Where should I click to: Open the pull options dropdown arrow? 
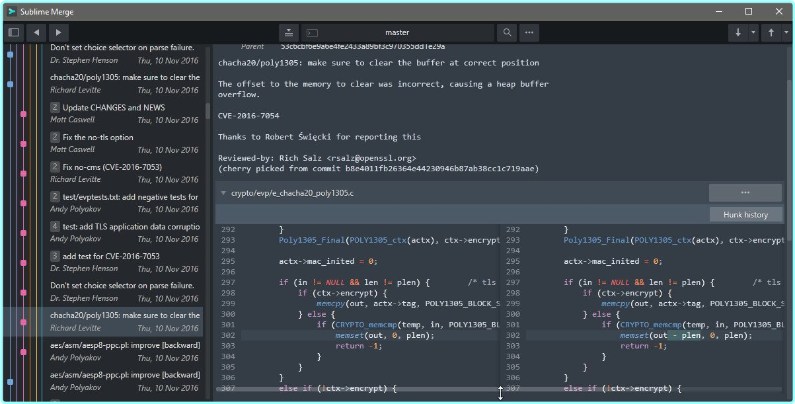(752, 32)
